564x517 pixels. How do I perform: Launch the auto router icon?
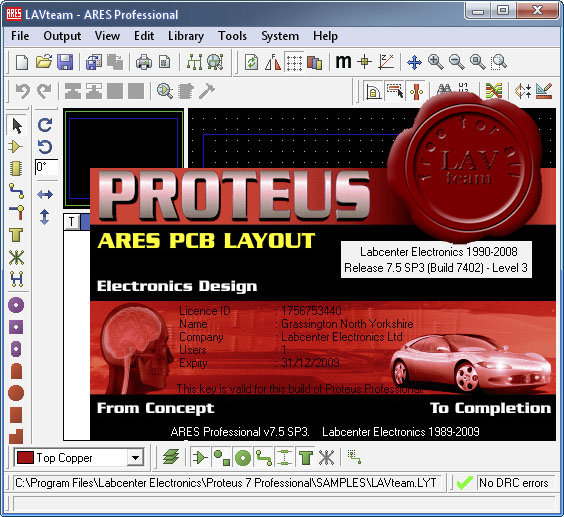[x=494, y=91]
